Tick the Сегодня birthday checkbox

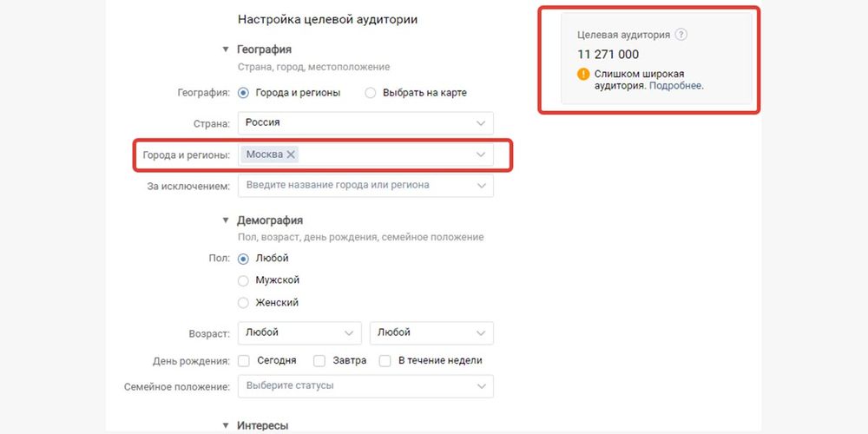(244, 360)
